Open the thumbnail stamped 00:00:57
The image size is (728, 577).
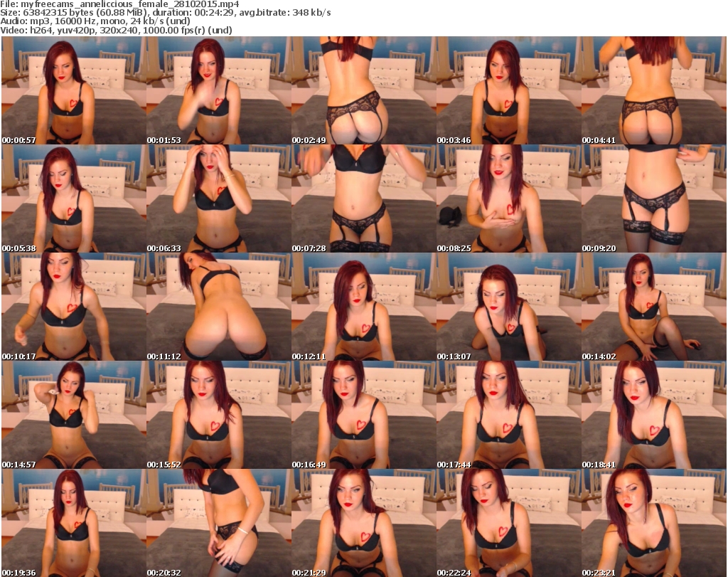tap(74, 90)
